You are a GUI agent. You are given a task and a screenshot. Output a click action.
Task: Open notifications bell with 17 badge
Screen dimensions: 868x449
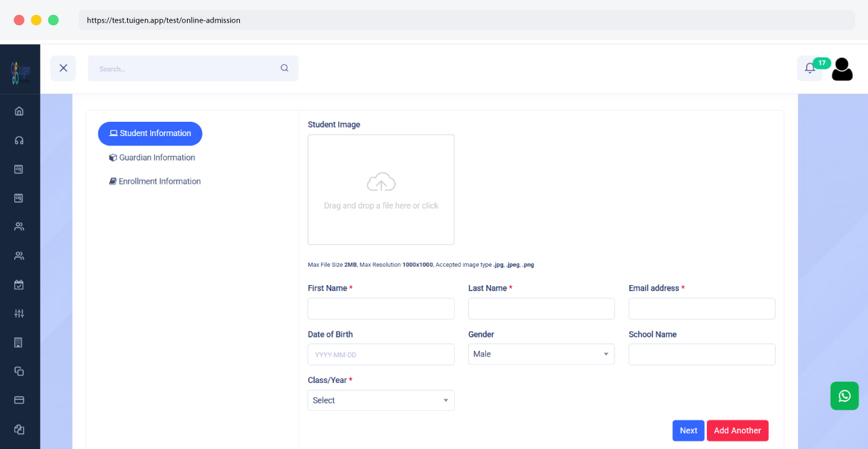click(x=810, y=68)
